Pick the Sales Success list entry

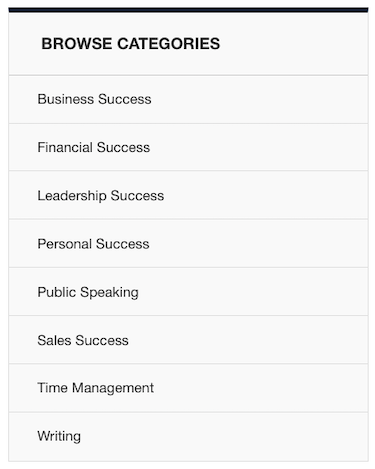188,340
